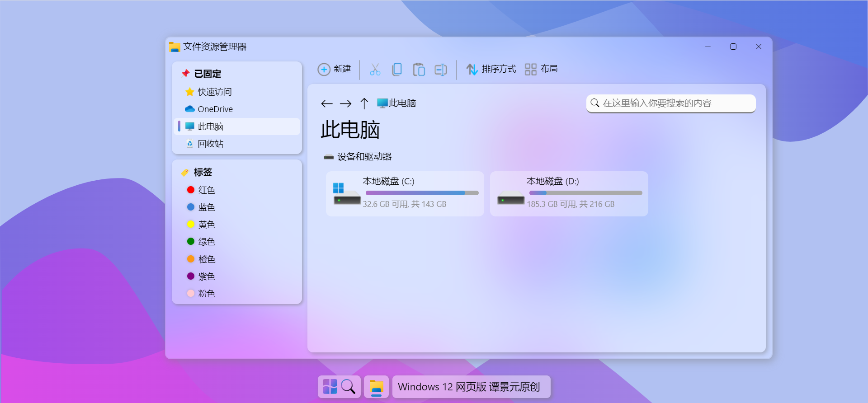
Task: Click the folder icon in title bar
Action: [x=175, y=47]
